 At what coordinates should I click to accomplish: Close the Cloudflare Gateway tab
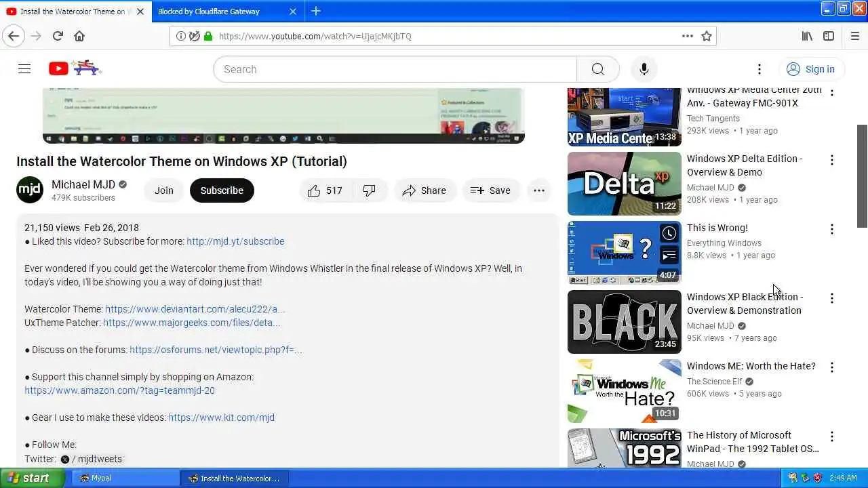(x=293, y=12)
